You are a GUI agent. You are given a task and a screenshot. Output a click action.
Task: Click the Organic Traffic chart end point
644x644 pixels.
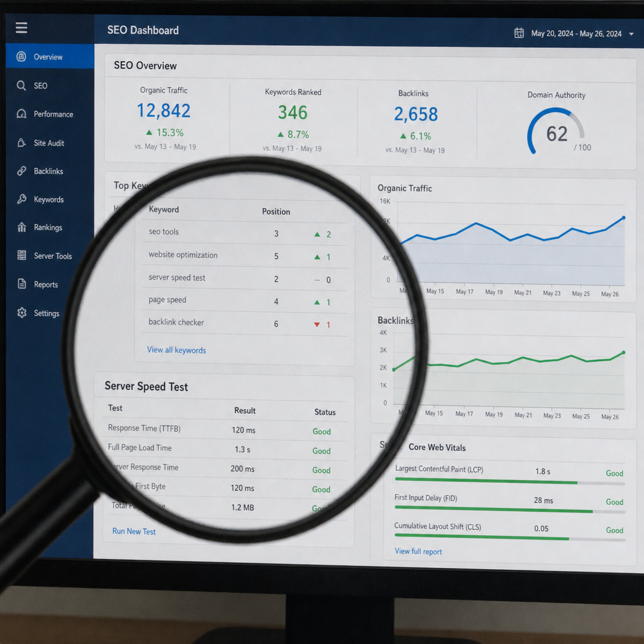tap(623, 218)
